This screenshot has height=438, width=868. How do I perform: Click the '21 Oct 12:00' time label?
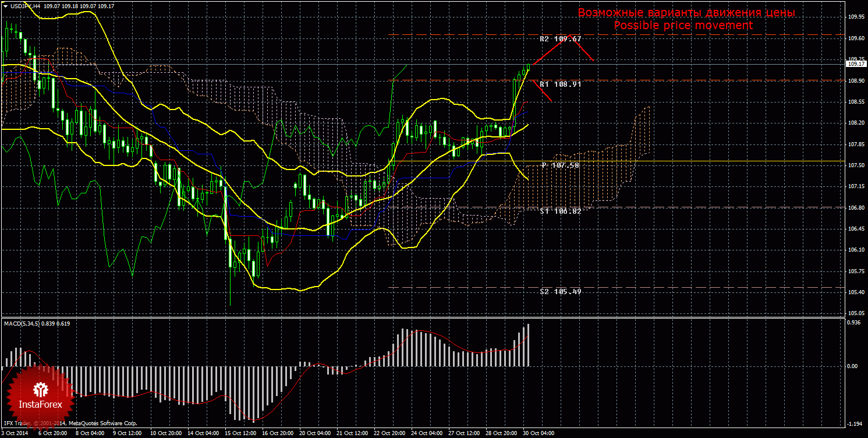tap(352, 433)
